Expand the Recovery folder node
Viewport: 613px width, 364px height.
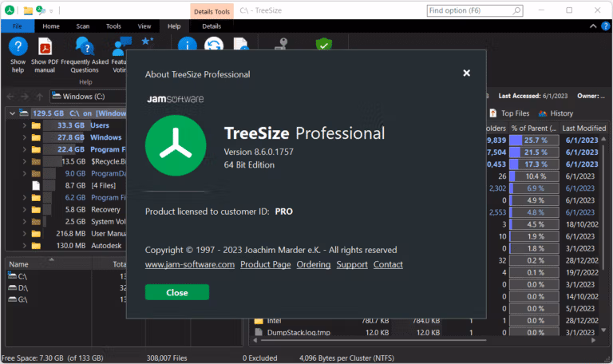24,210
